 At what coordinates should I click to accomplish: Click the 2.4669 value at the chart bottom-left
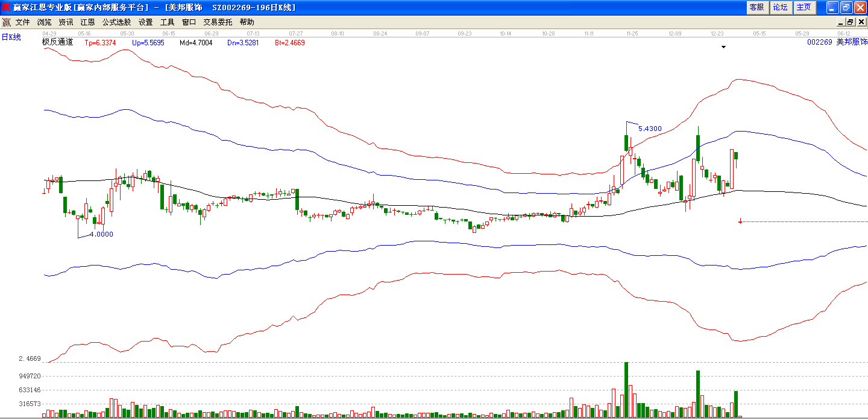point(30,358)
